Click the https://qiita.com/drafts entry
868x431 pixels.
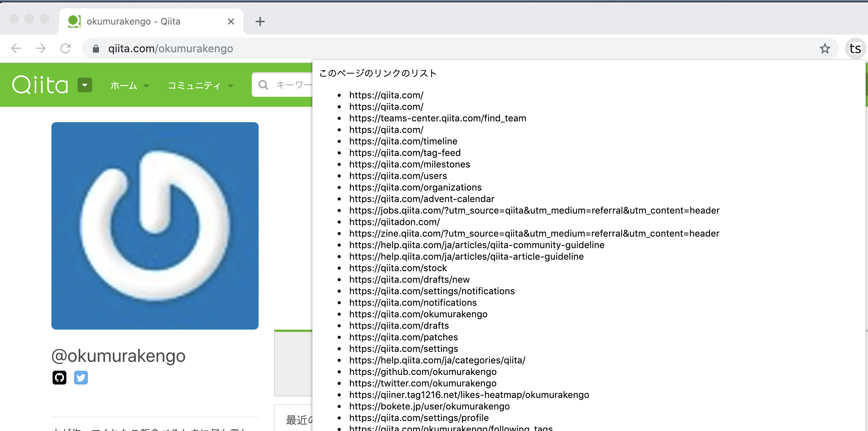pos(399,326)
